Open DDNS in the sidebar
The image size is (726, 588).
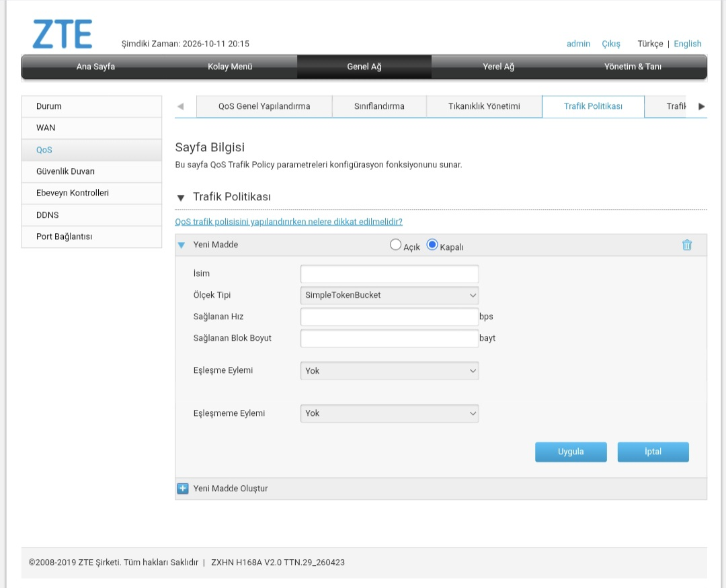pyautogui.click(x=91, y=215)
